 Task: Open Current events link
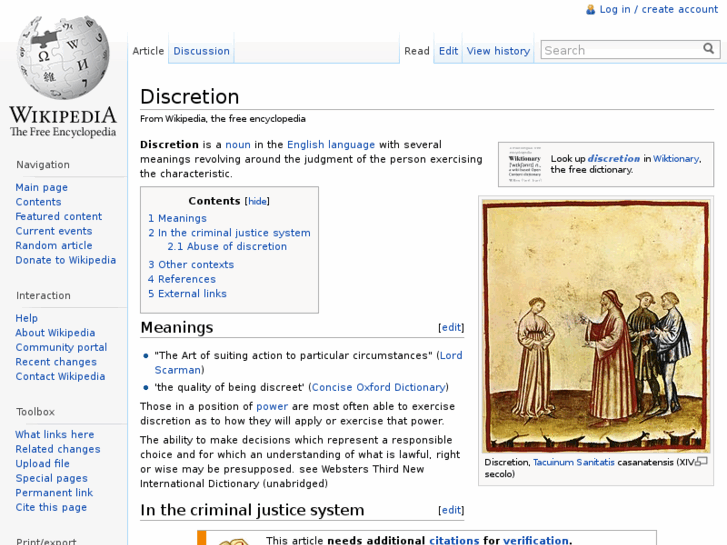54,231
